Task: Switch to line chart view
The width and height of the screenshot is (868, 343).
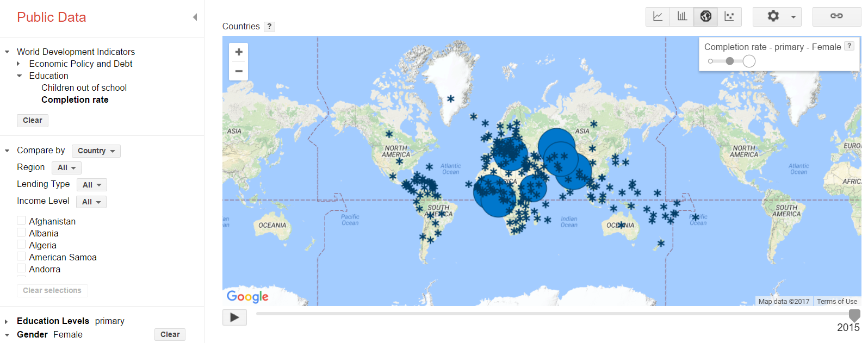Action: click(658, 16)
